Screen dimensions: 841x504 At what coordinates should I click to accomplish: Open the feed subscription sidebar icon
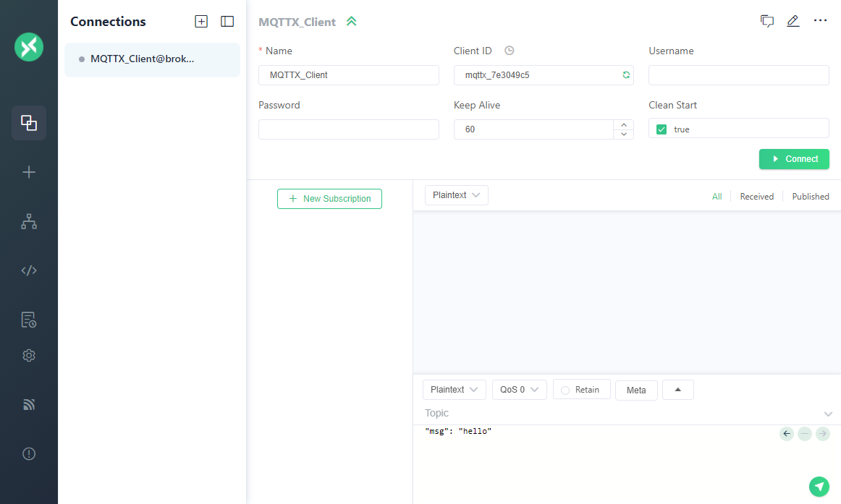click(29, 404)
